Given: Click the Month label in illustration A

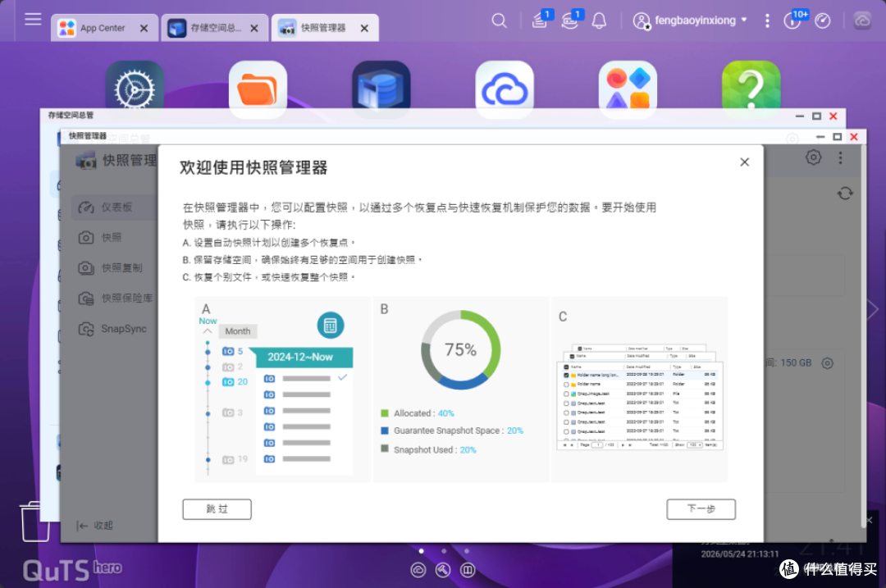Looking at the screenshot, I should pyautogui.click(x=238, y=331).
